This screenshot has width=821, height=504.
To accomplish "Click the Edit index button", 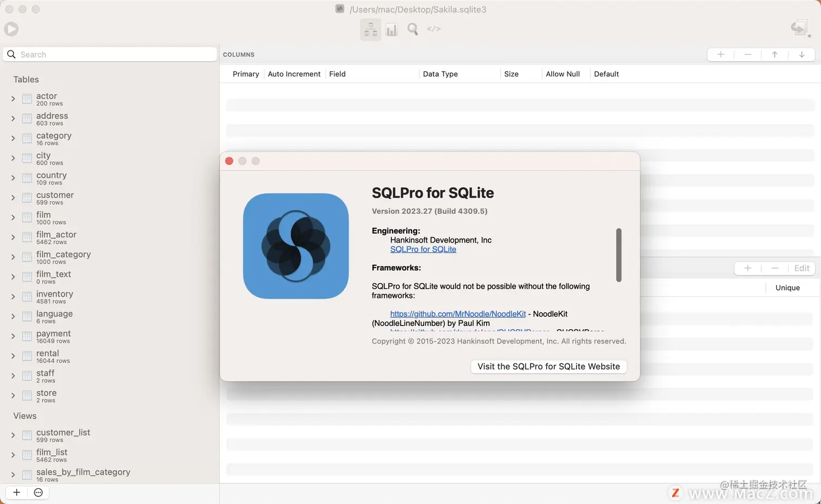I will (801, 268).
